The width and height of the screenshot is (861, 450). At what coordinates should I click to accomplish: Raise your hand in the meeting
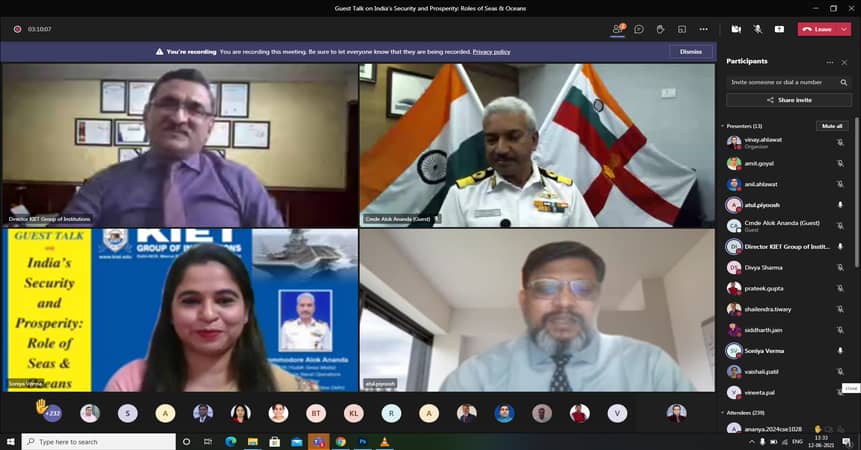click(x=660, y=29)
